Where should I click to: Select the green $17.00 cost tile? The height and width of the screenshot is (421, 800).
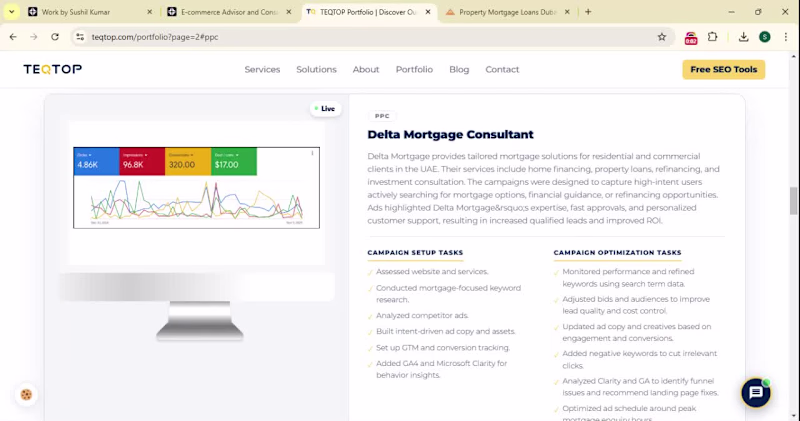tap(234, 161)
